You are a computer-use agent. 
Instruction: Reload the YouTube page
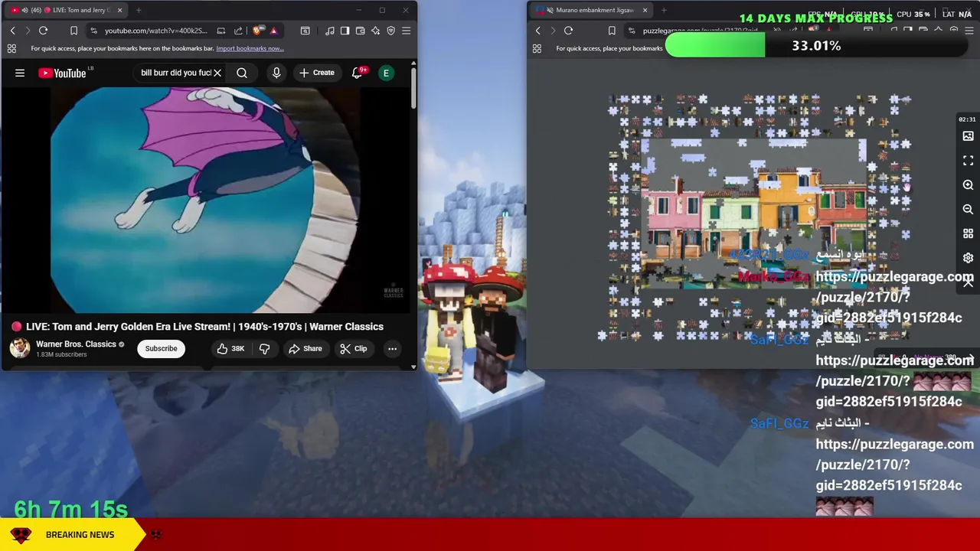(43, 31)
